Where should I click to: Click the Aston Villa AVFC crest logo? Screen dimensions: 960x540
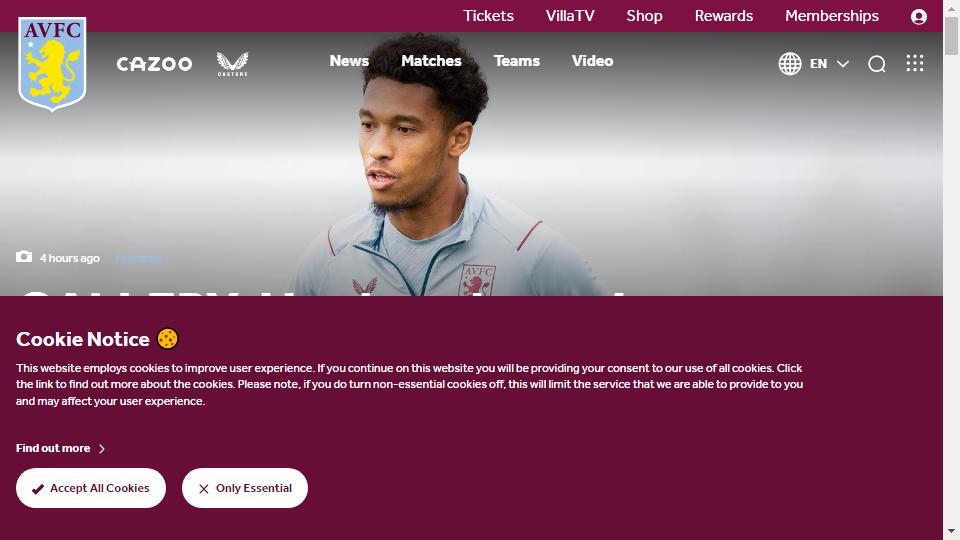52,64
